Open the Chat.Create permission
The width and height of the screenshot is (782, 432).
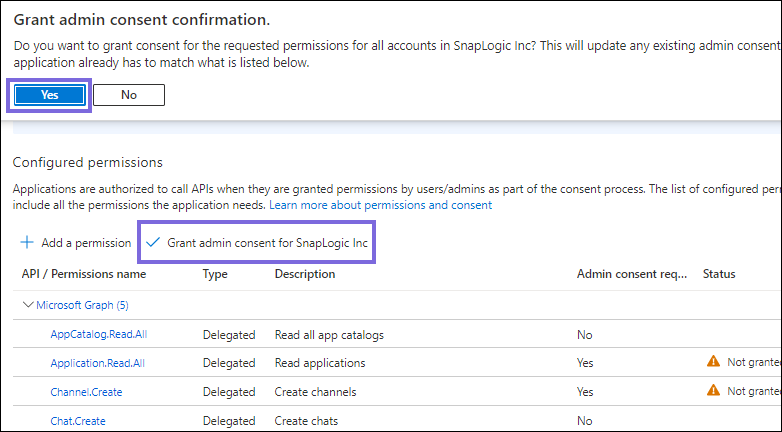[78, 421]
